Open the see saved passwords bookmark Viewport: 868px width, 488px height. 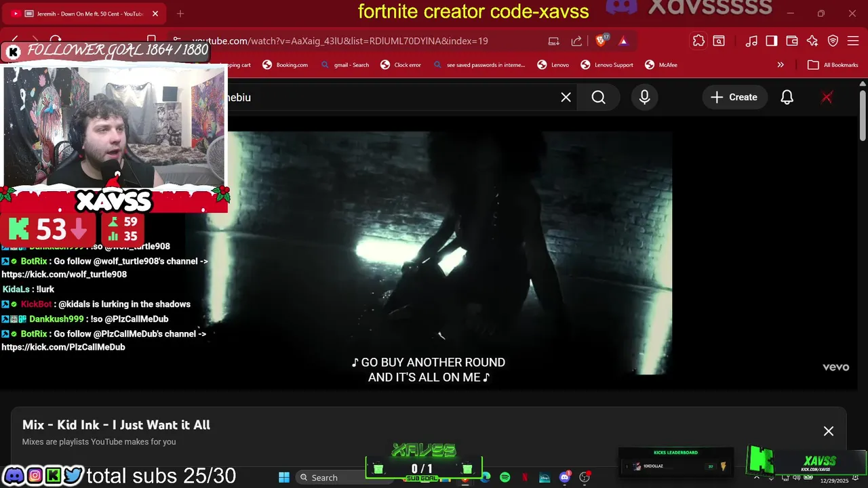(479, 65)
